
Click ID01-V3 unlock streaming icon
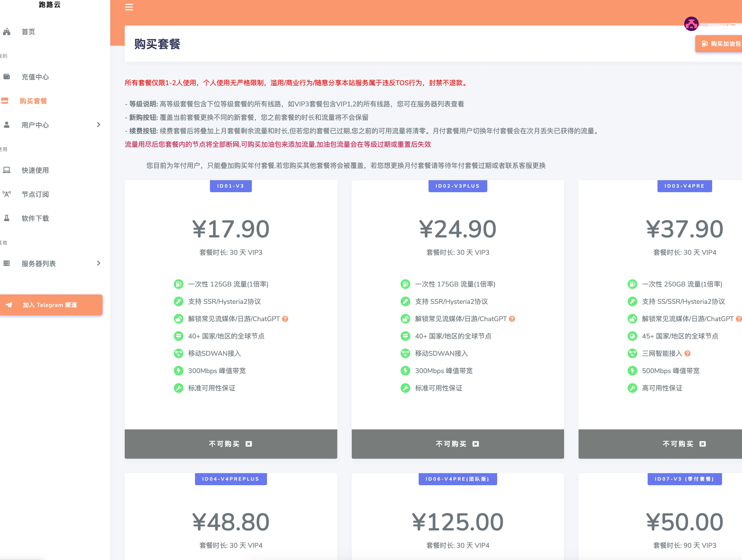pos(178,319)
